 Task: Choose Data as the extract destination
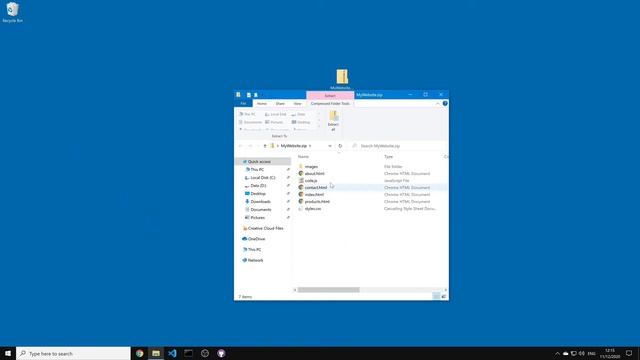tap(299, 114)
